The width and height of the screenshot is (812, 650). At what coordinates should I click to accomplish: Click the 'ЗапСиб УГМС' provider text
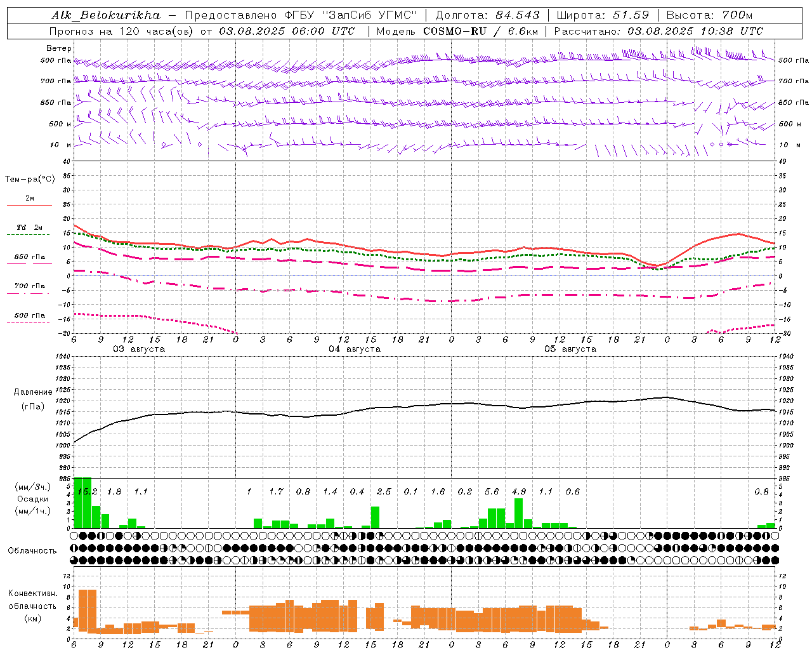click(371, 15)
